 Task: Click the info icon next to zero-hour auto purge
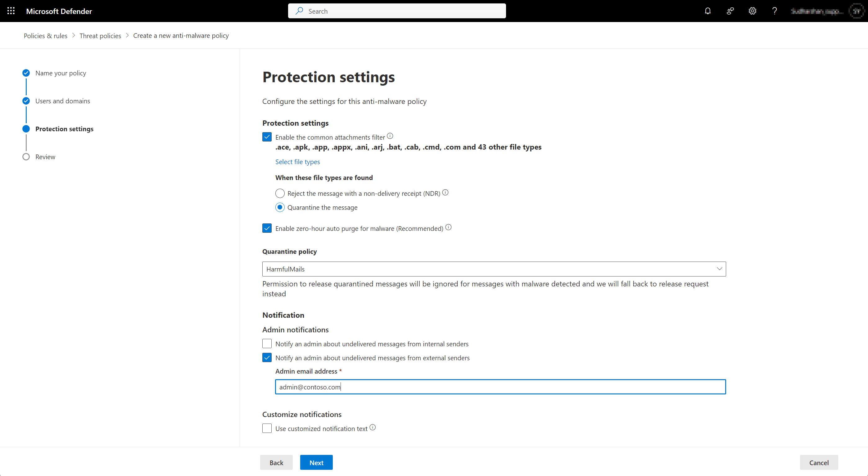tap(449, 227)
